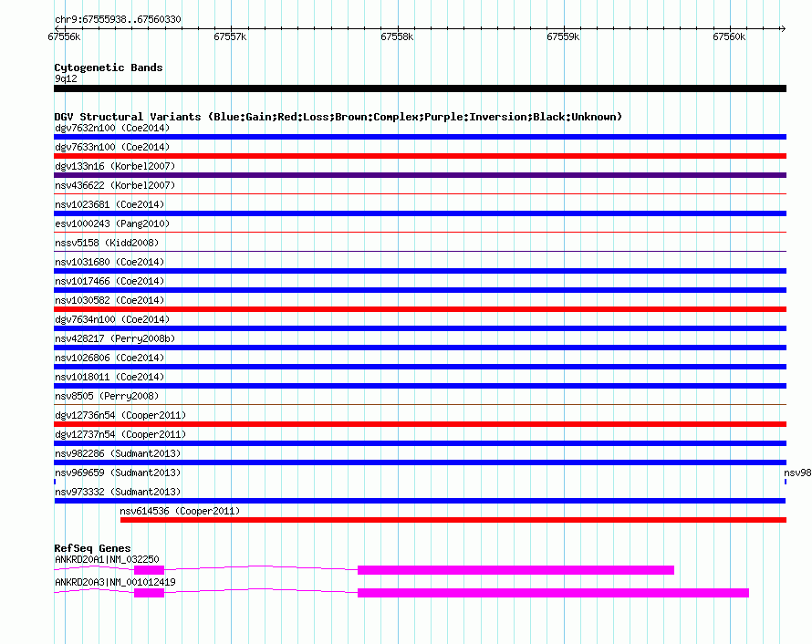812x644 pixels.
Task: Select the blue bar under dgv12737n54
Action: pos(420,443)
